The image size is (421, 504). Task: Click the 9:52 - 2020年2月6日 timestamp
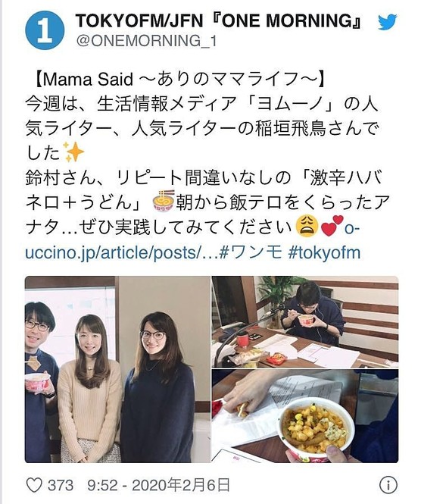[x=159, y=485]
